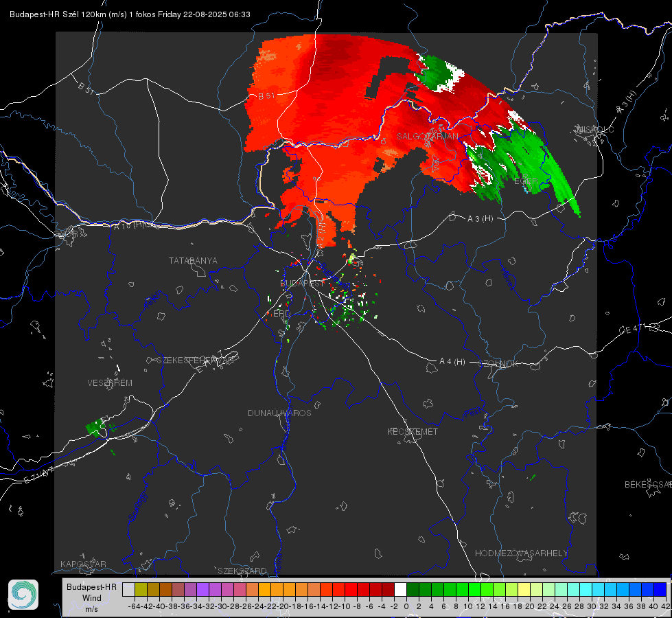
Task: Click the Somogy county label
Action: tap(137, 507)
